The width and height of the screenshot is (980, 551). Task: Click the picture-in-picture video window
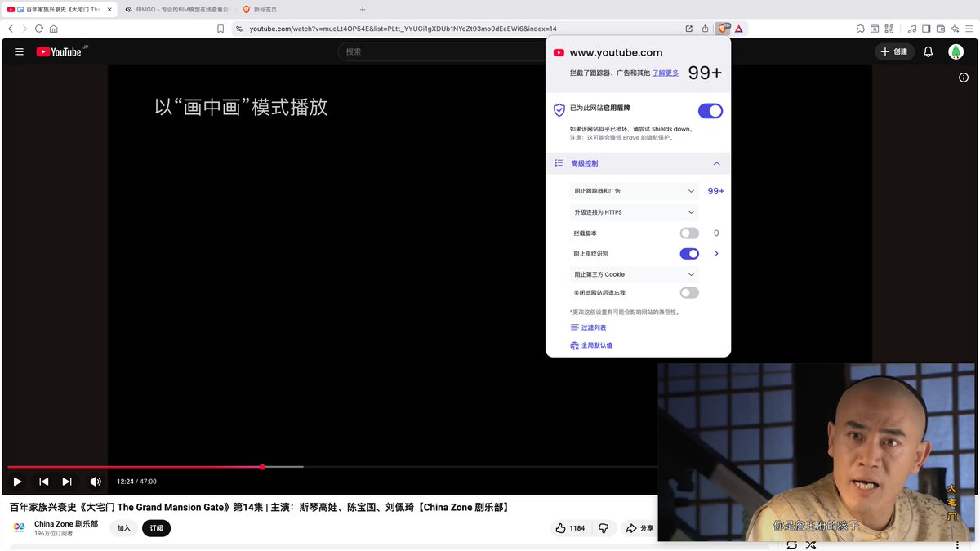[x=817, y=452]
